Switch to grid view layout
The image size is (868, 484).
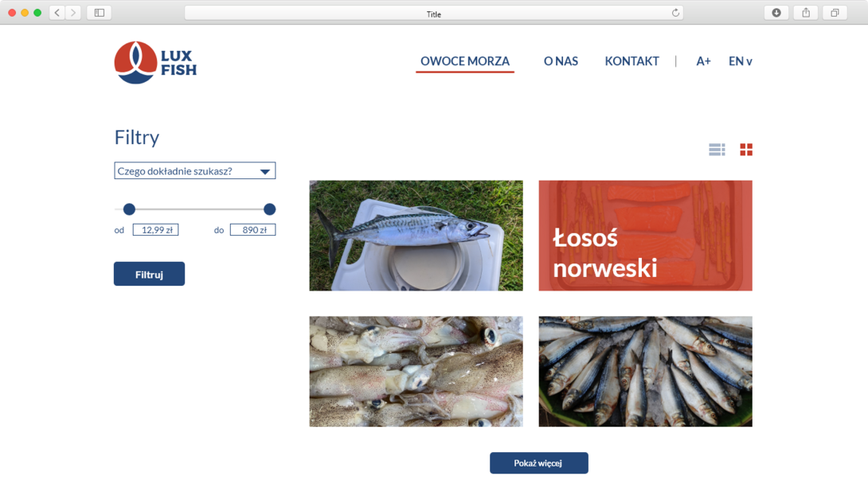pyautogui.click(x=746, y=150)
